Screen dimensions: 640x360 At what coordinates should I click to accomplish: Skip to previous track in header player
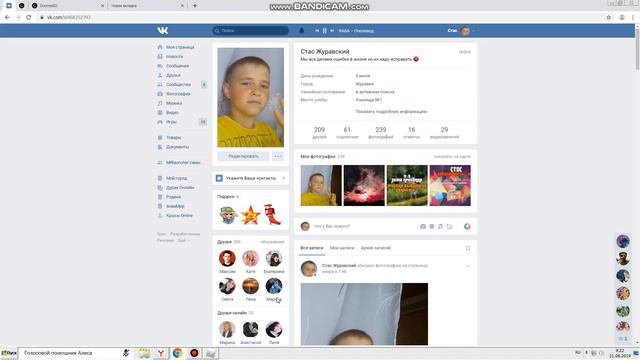click(317, 31)
